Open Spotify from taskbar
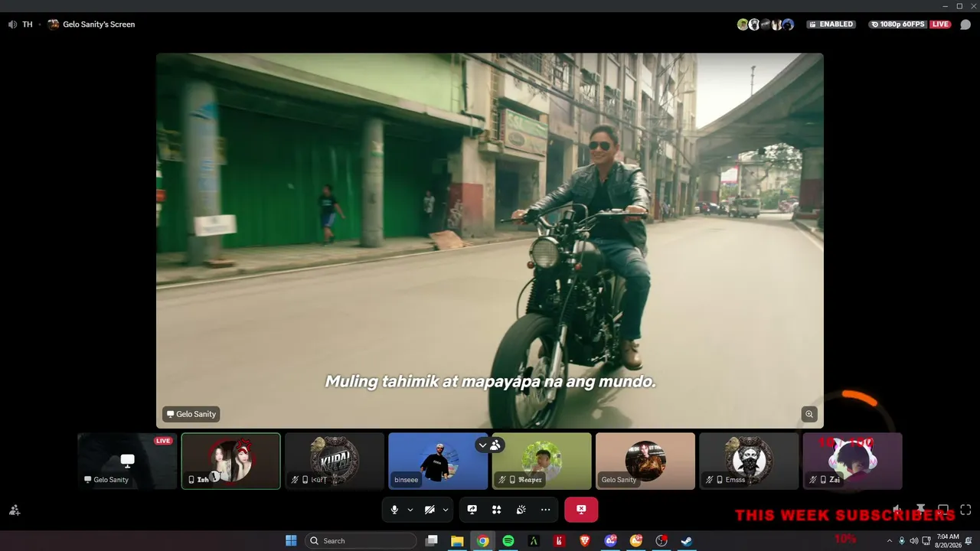Screen dimensions: 980x551 508,541
